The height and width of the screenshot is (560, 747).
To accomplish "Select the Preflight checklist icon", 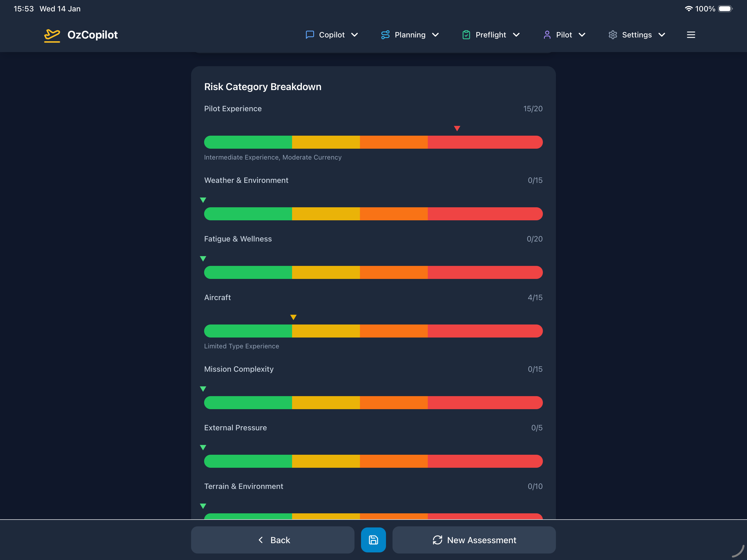I will click(466, 35).
